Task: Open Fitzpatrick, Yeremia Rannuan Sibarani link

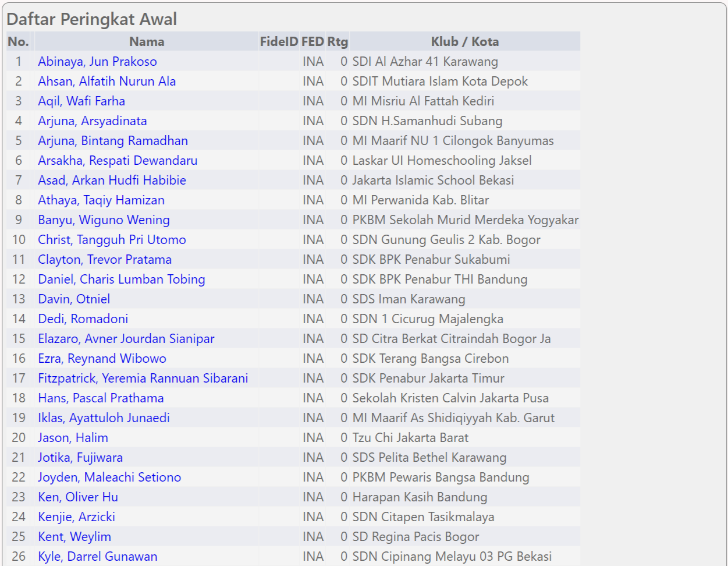Action: point(143,378)
